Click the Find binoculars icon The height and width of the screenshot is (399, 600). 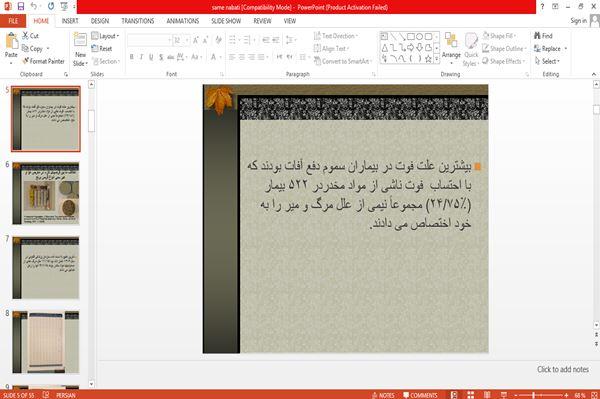click(x=537, y=36)
